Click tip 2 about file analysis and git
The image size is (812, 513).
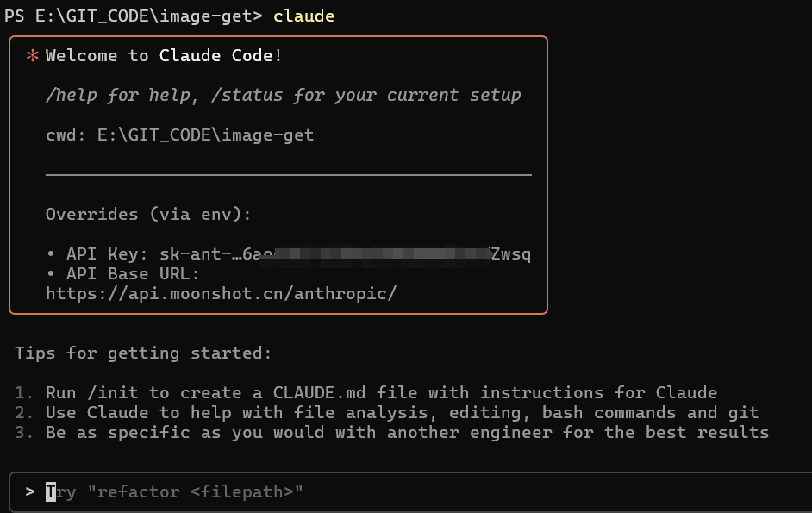[x=402, y=412]
